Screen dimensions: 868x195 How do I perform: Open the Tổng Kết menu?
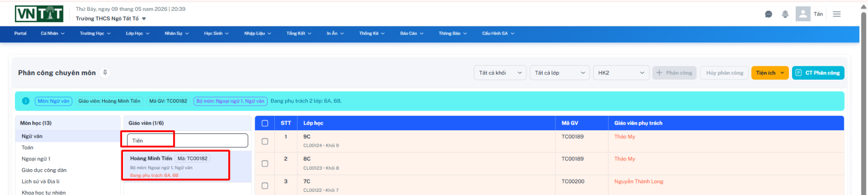click(x=299, y=34)
